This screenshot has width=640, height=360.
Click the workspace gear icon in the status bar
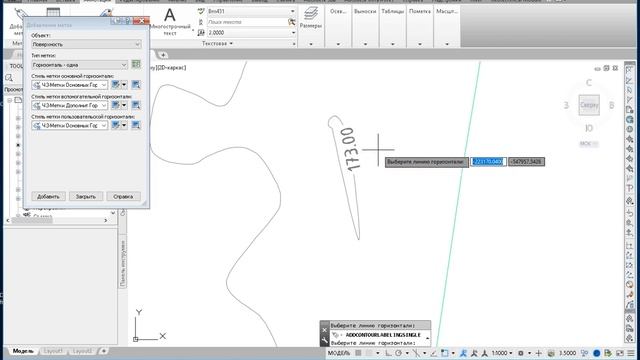point(521,353)
